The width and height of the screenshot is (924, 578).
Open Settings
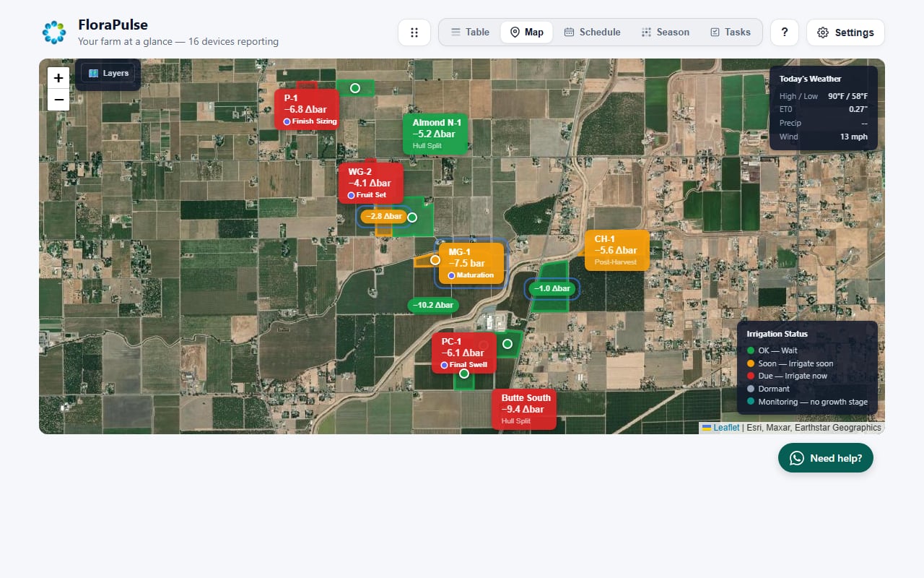pos(845,33)
